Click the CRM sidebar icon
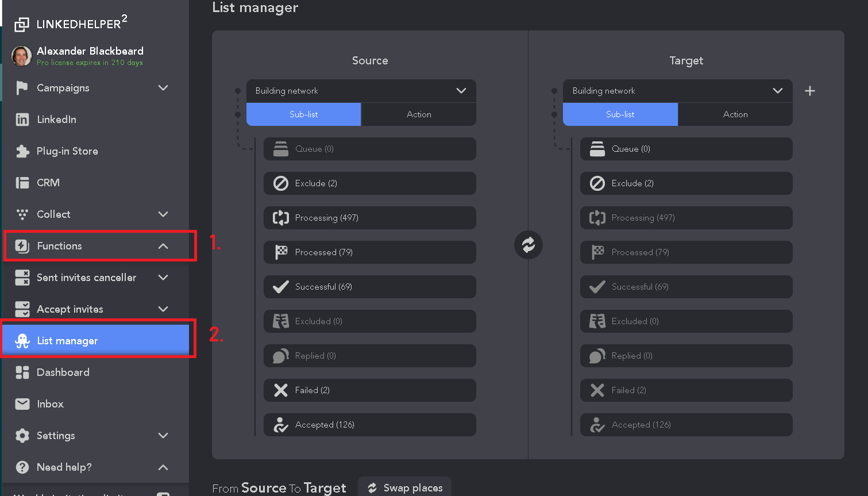Screen dimensions: 868x496 click(22, 183)
